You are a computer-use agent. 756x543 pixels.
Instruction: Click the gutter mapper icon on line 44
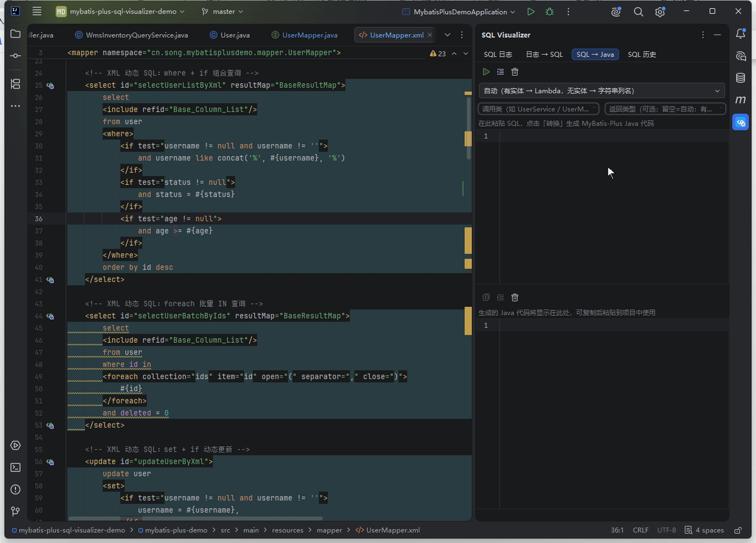[x=50, y=316]
